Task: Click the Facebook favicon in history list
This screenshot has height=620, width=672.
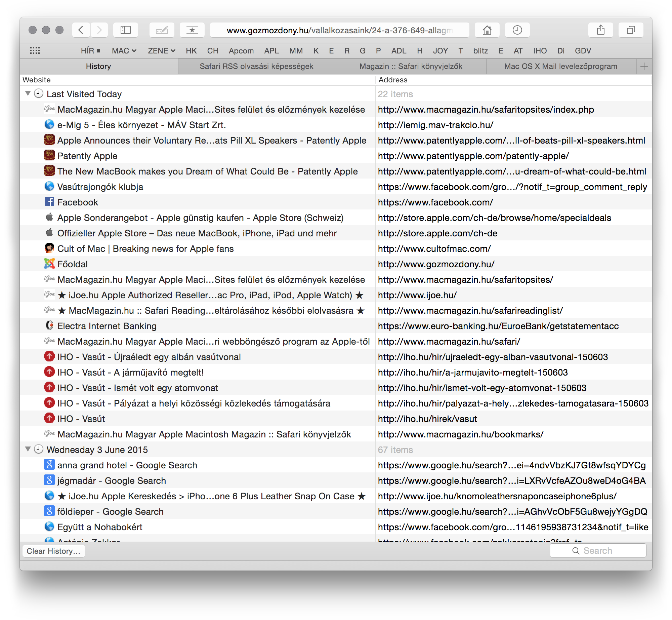Action: pyautogui.click(x=49, y=202)
